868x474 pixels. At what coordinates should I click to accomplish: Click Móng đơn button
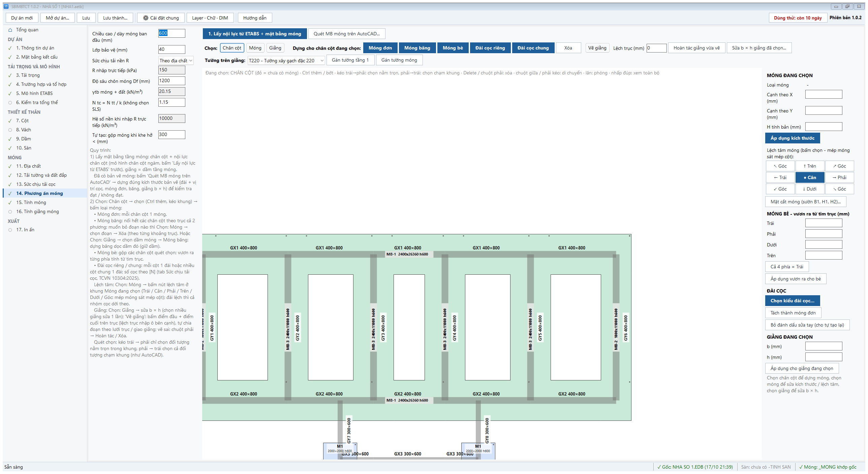[x=380, y=48]
